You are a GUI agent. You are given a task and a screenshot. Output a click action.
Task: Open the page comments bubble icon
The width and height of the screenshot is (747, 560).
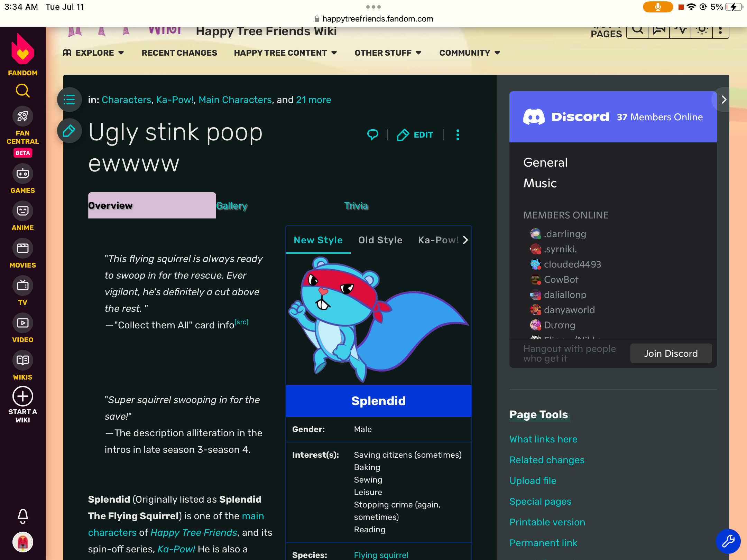372,134
